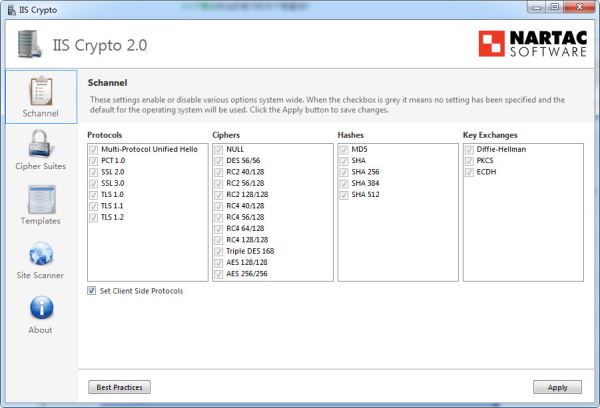Click the Nartac Software logo
The image size is (600, 408).
click(533, 44)
